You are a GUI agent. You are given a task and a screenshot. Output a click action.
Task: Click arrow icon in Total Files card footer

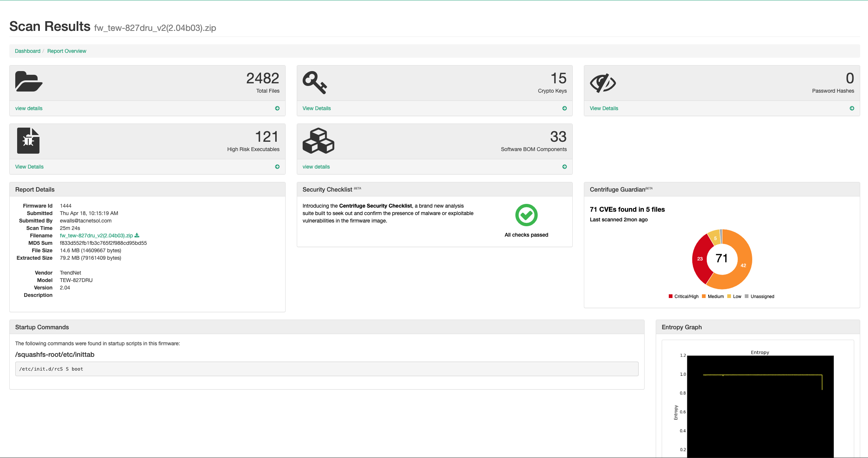(277, 108)
